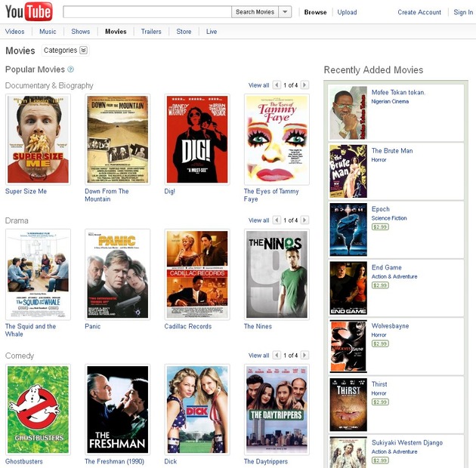Click the $2.99 badge under Sukiyaki Western Django
Viewport: 476px width, 468px height.
tap(380, 460)
